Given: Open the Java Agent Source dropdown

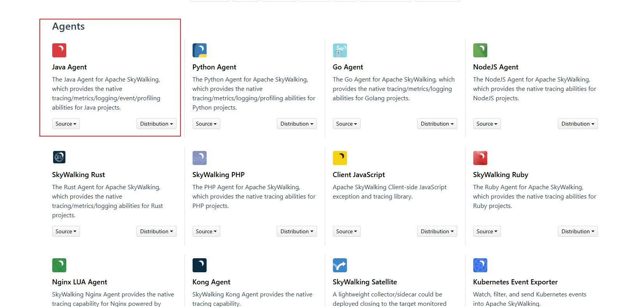Looking at the screenshot, I should pyautogui.click(x=66, y=124).
